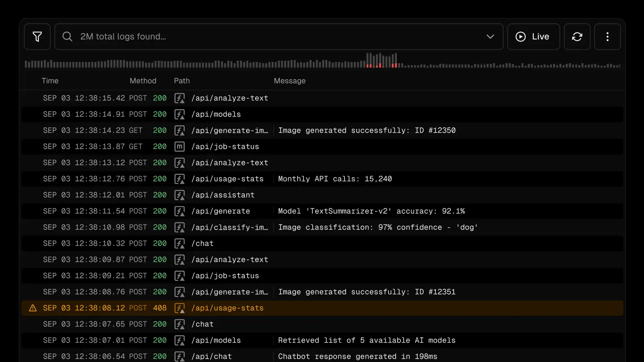Open the /api/models path at 12:38:14.91
Image resolution: width=644 pixels, height=362 pixels.
(216, 114)
